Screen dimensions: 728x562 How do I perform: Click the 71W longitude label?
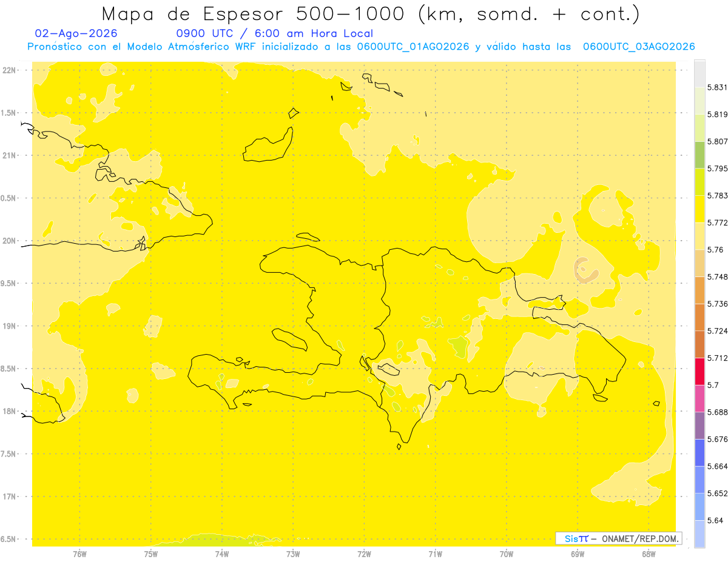point(435,553)
